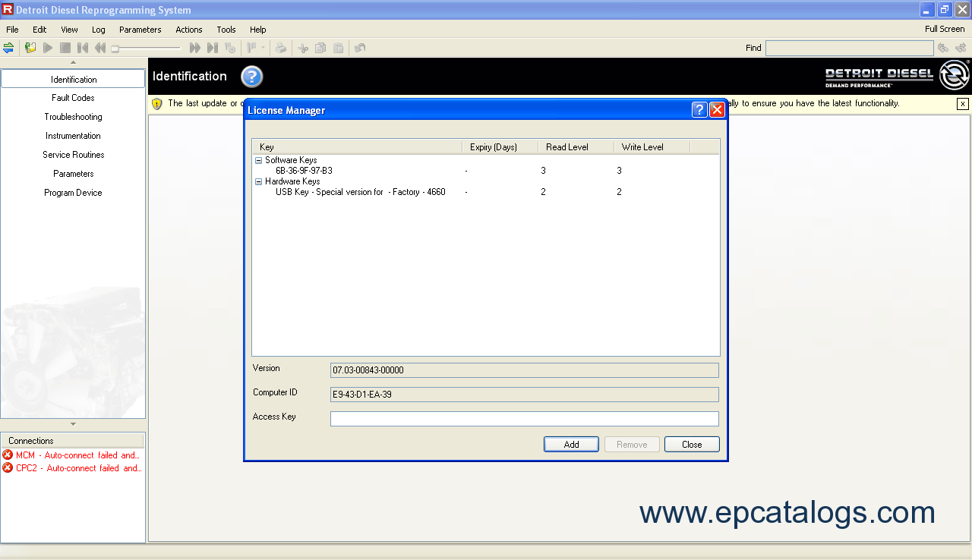Click the open log file toolbar icon
Image resolution: width=972 pixels, height=560 pixels.
(30, 48)
